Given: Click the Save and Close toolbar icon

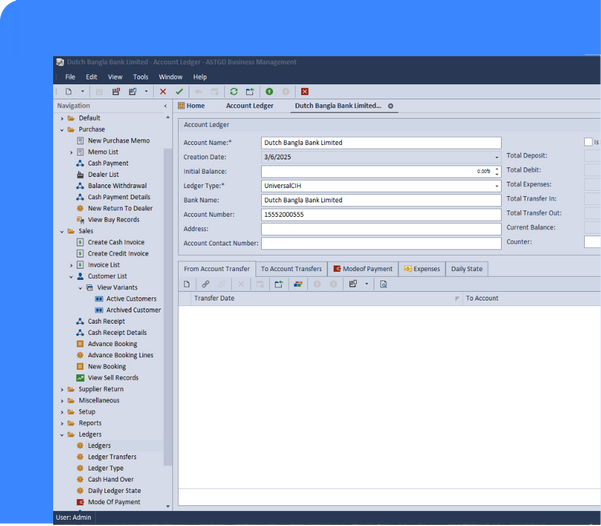Looking at the screenshot, I should coord(116,92).
